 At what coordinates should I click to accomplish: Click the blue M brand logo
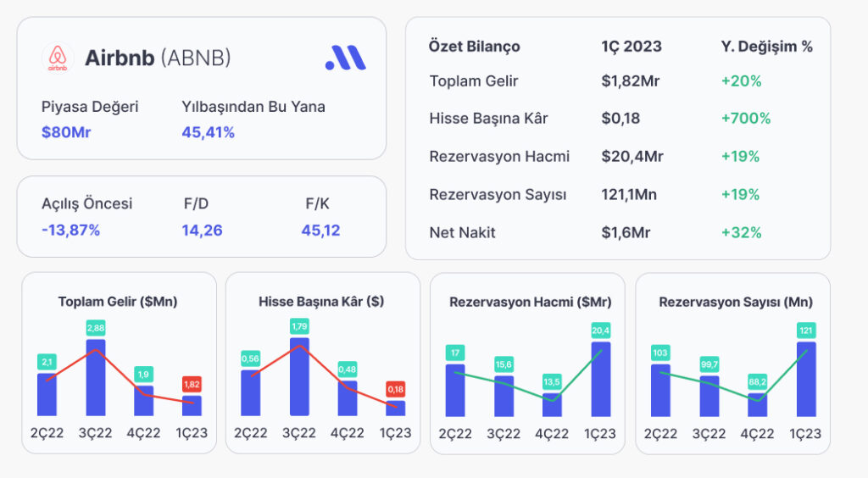coord(346,58)
